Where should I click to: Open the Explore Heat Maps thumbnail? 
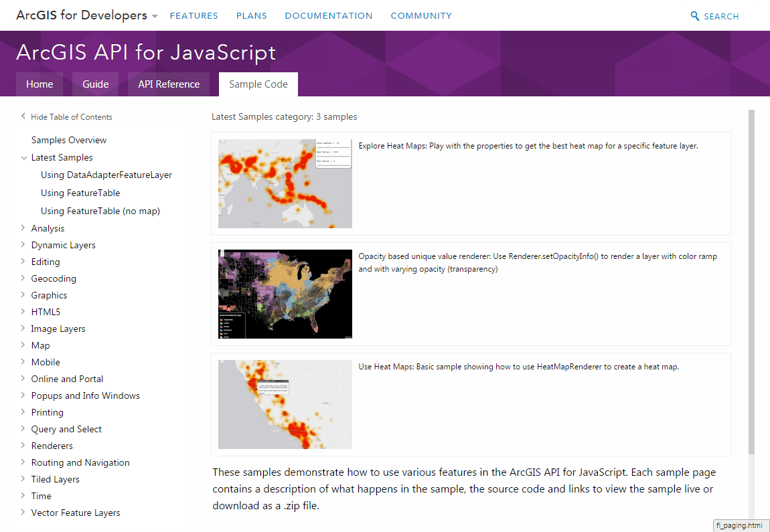coord(285,183)
